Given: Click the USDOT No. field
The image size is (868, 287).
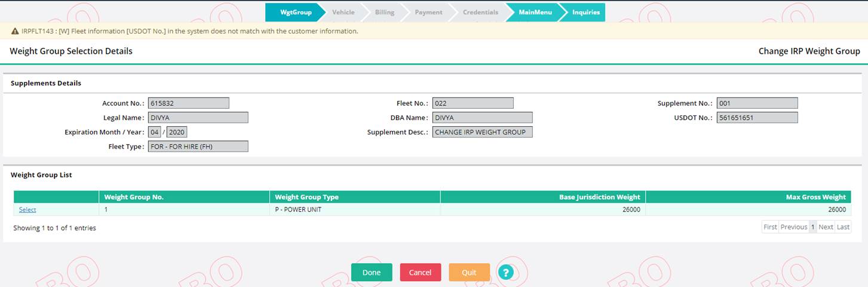Looking at the screenshot, I should tap(757, 118).
